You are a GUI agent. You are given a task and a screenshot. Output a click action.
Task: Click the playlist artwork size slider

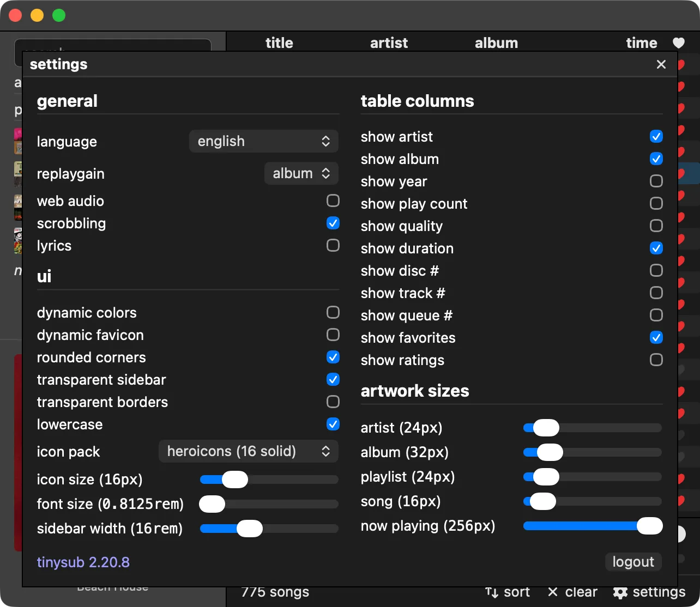(593, 477)
